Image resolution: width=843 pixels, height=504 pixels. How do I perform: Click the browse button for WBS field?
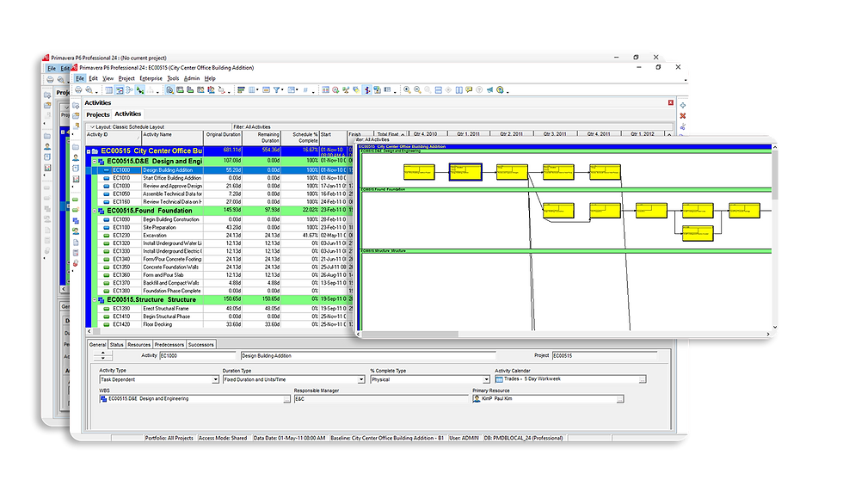click(x=286, y=399)
